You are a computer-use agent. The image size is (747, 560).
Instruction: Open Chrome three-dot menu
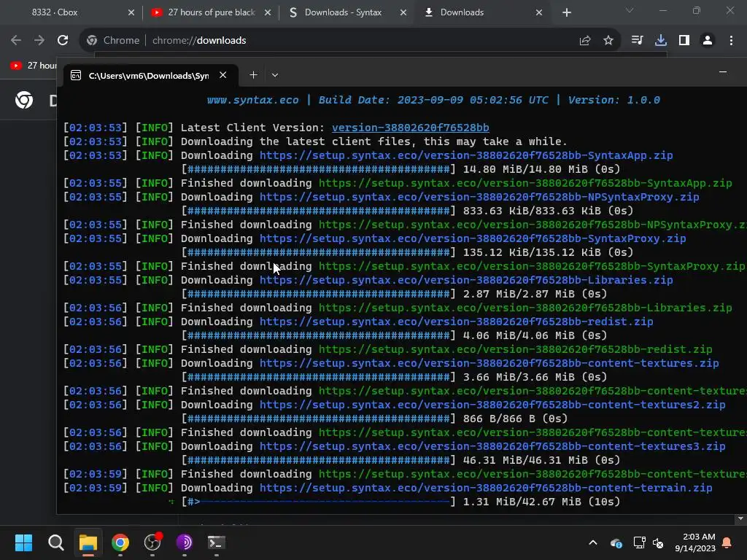coord(731,41)
